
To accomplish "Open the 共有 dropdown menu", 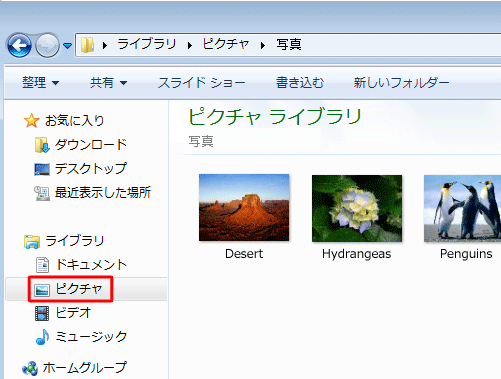I will point(109,83).
